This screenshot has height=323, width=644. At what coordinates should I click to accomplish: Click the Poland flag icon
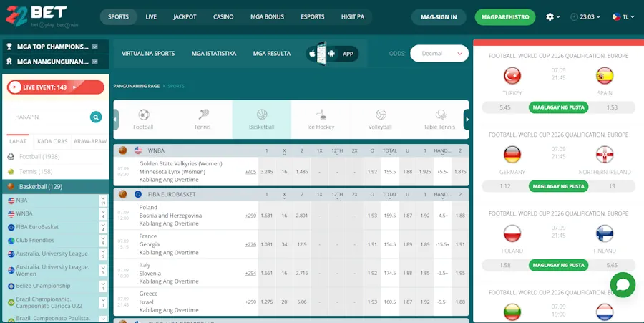pos(512,233)
